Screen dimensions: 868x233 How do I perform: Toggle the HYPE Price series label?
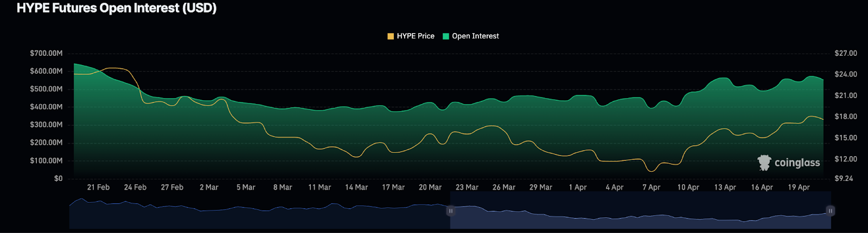point(416,36)
